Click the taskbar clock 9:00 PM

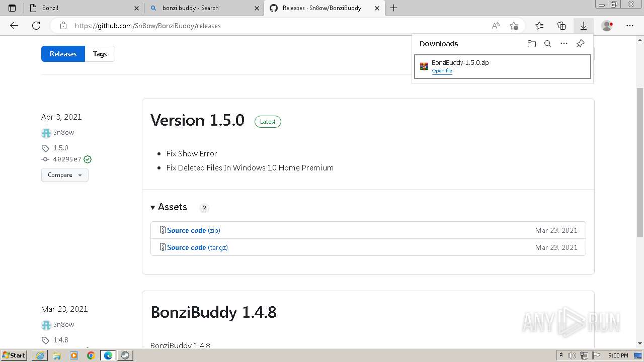coord(618,355)
